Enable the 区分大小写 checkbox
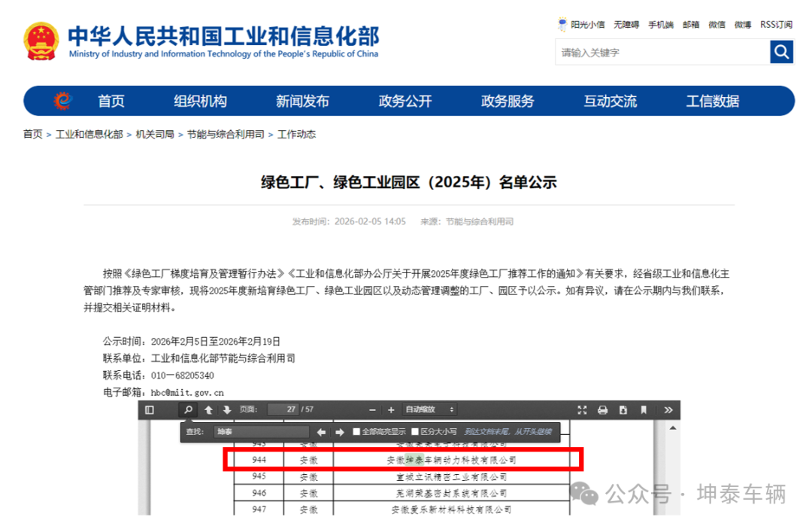Viewport: 812px width, 526px height. tap(415, 432)
